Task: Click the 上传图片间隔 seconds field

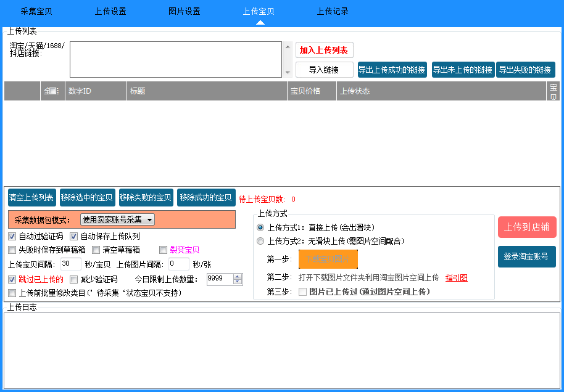Action: point(179,264)
